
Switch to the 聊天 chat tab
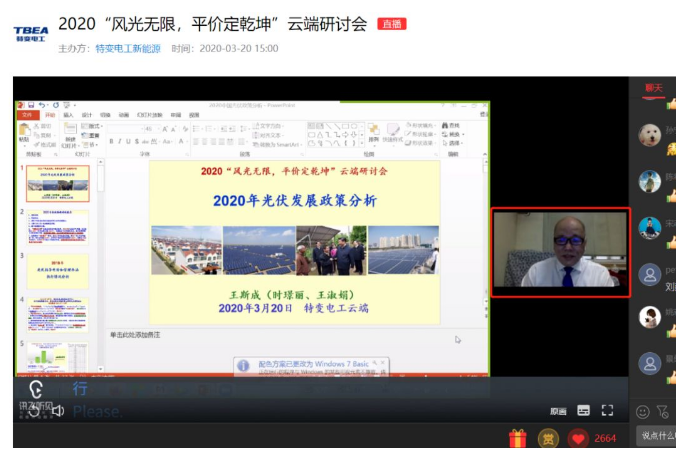click(653, 89)
